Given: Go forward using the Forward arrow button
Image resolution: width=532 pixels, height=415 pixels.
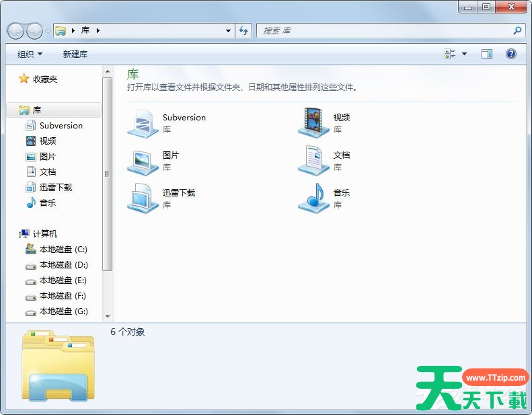Looking at the screenshot, I should [x=34, y=31].
